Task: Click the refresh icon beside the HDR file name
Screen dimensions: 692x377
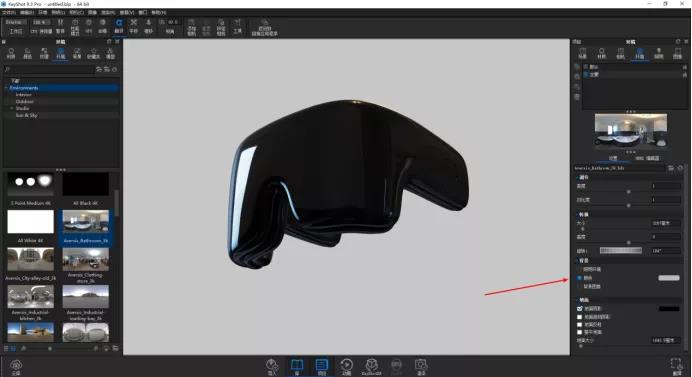Action: (x=680, y=168)
